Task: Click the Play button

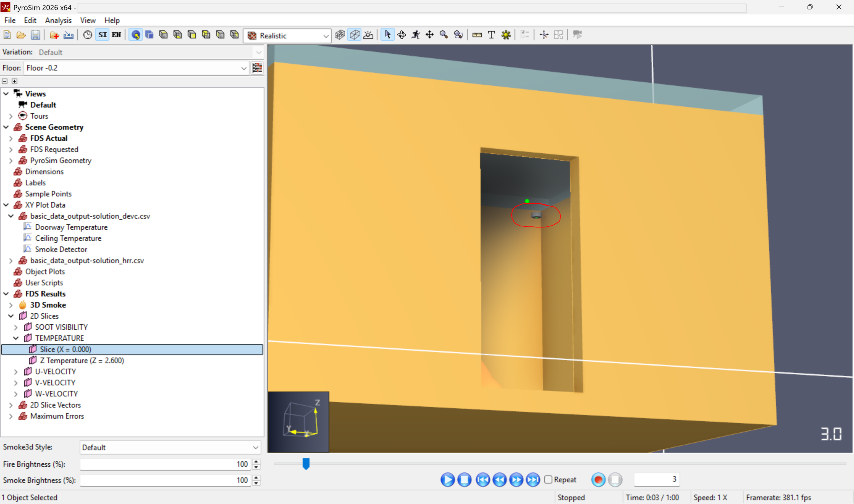Action: tap(448, 480)
